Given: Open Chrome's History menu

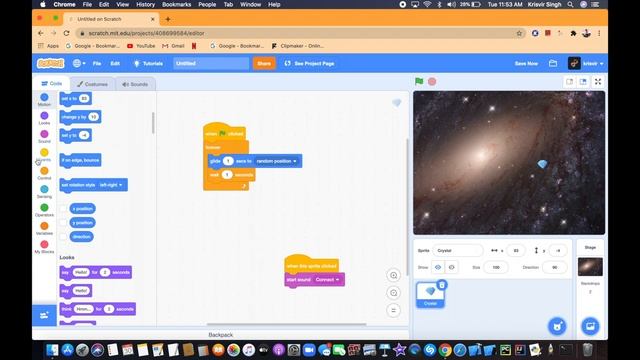Looking at the screenshot, I should tap(145, 4).
